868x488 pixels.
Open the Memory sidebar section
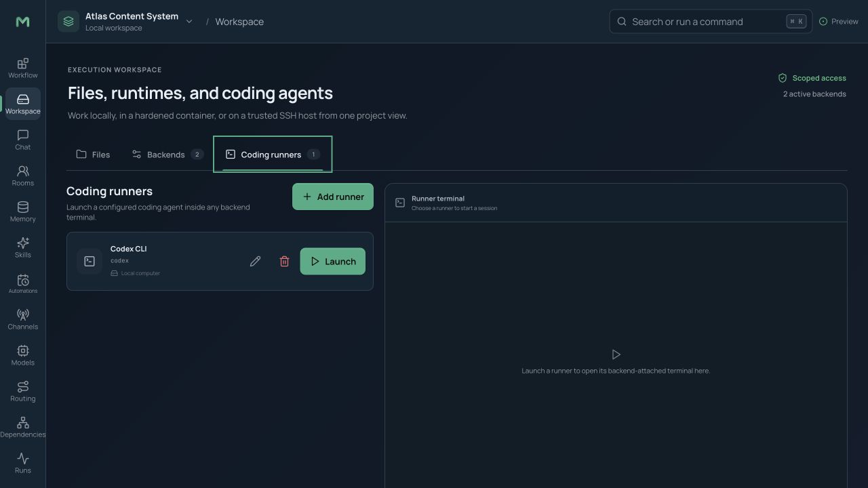(22, 211)
